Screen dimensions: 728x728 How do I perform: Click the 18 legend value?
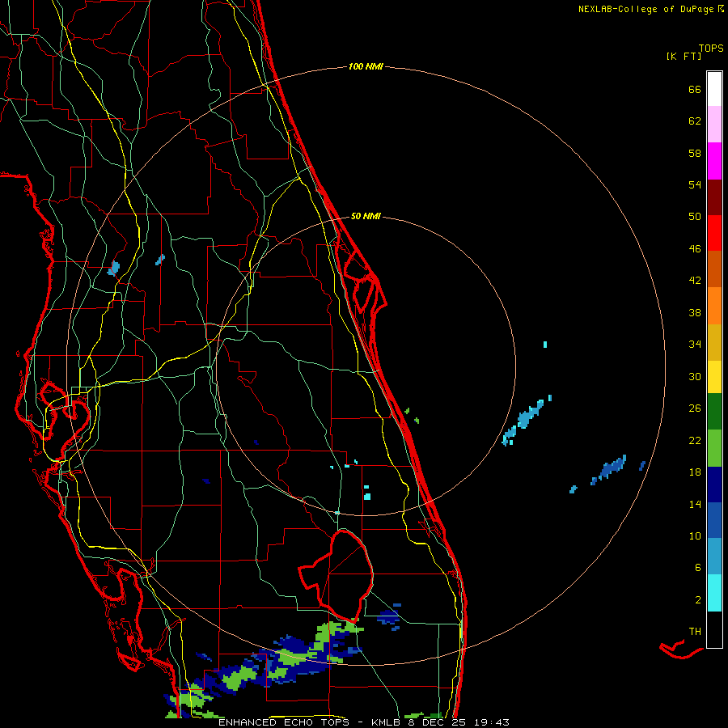[695, 472]
